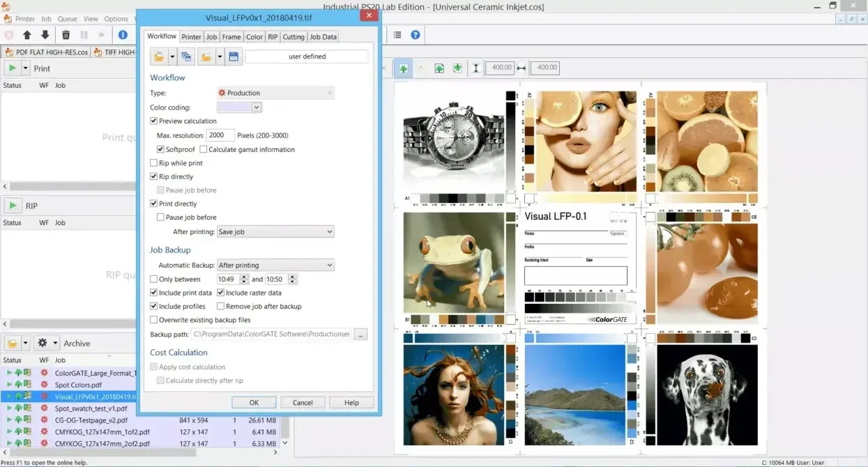The width and height of the screenshot is (868, 467).
Task: Click the move job up arrow icon
Action: point(27,35)
